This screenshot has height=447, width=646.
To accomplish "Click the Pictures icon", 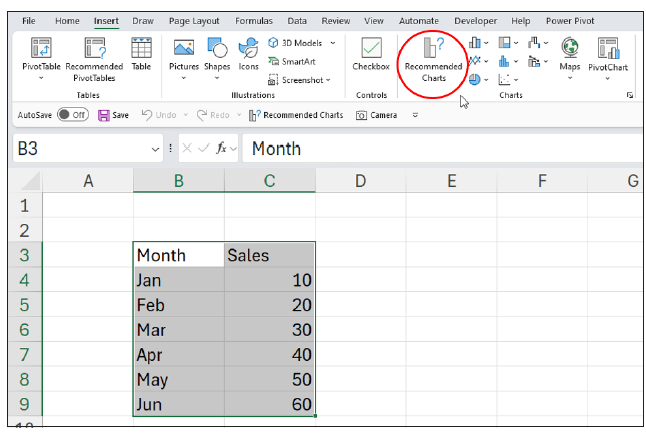I will pyautogui.click(x=184, y=48).
